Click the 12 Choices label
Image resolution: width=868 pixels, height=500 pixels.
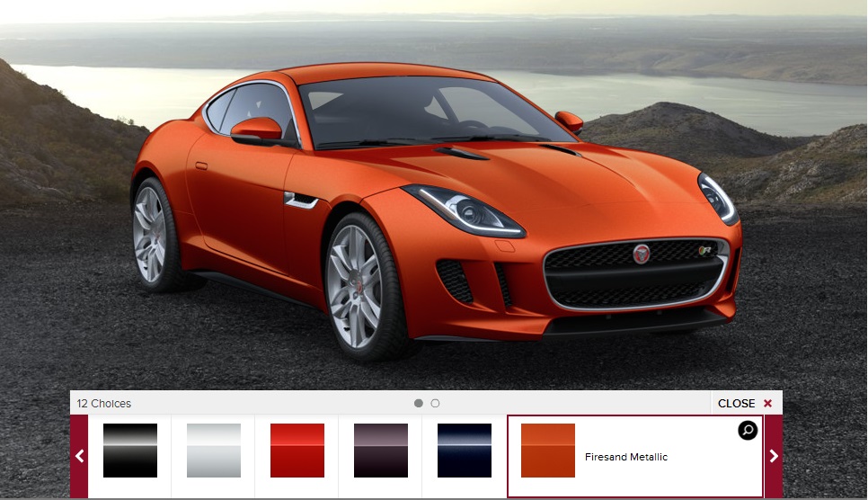104,404
